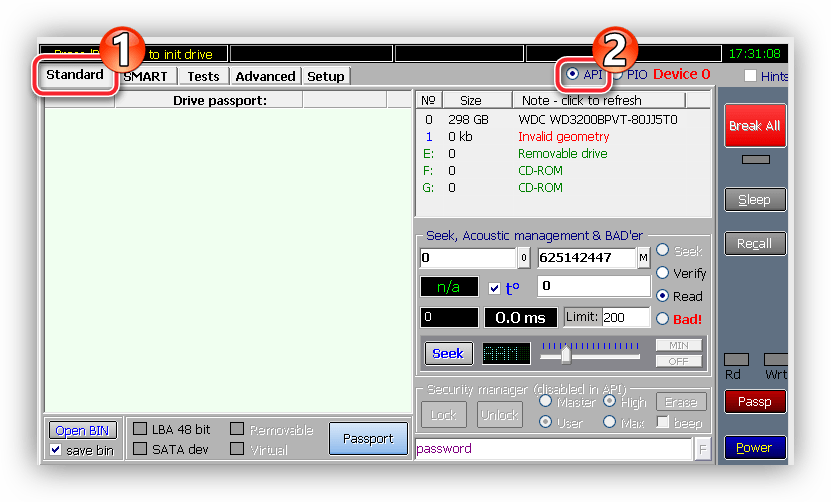This screenshot has width=831, height=502.
Task: Click the blue Seek button
Action: click(448, 354)
